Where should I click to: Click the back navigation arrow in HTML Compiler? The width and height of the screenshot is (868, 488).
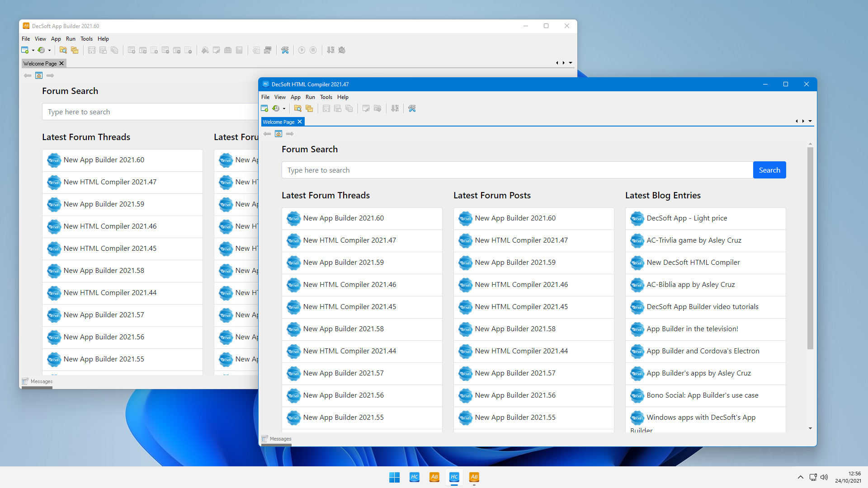pos(267,133)
